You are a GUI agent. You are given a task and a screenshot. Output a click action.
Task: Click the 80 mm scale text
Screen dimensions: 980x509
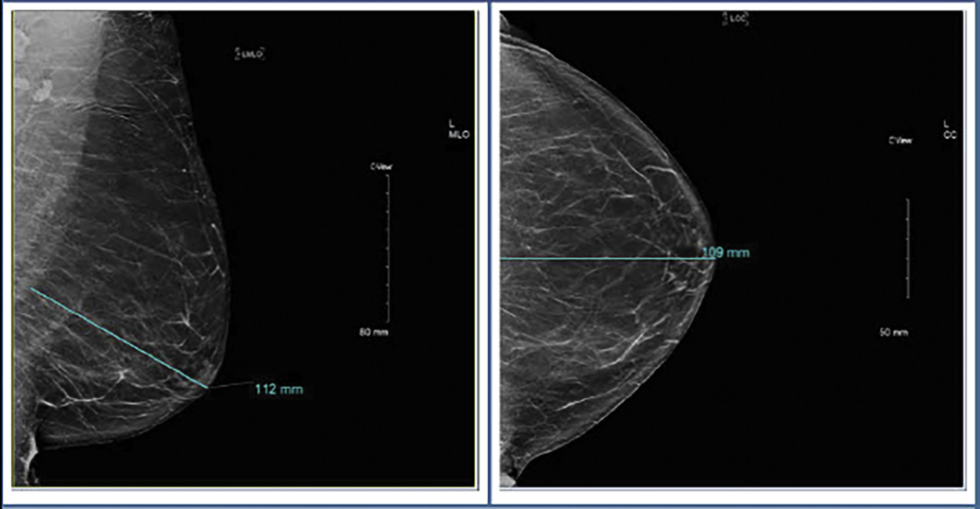coord(374,332)
